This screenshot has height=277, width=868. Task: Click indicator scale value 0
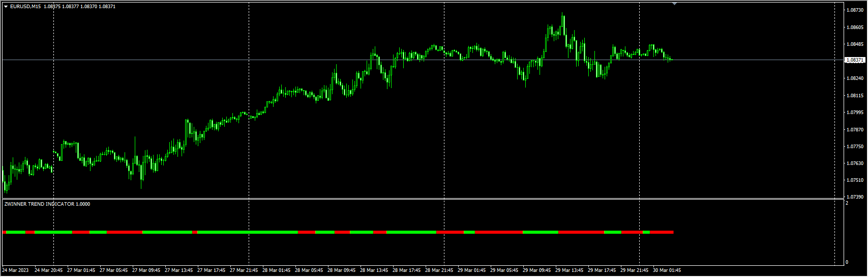click(x=847, y=262)
